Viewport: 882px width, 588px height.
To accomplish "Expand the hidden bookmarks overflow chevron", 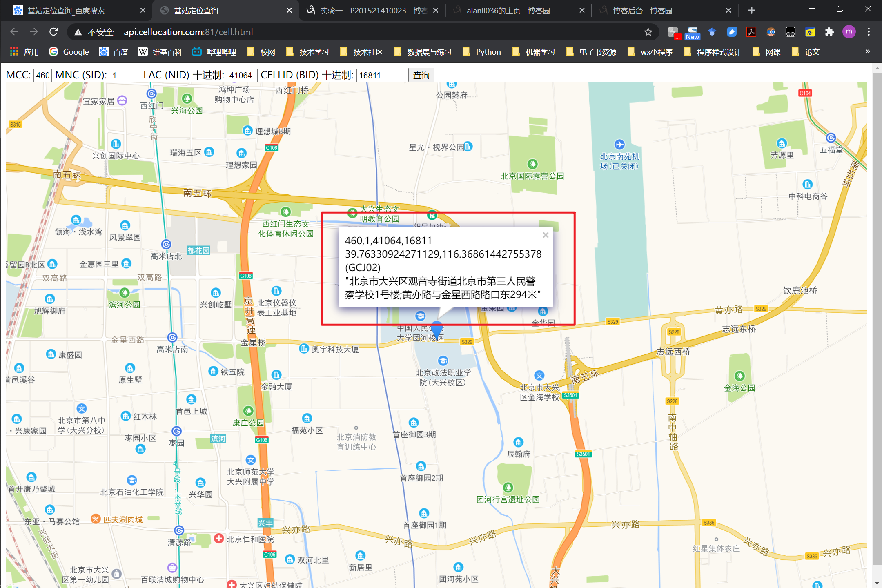I will [x=868, y=51].
